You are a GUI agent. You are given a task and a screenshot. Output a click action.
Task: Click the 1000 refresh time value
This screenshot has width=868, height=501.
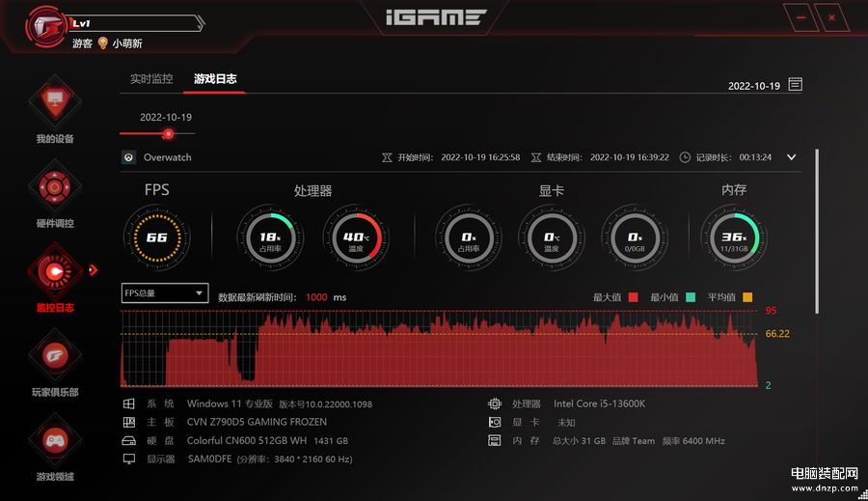click(x=316, y=297)
